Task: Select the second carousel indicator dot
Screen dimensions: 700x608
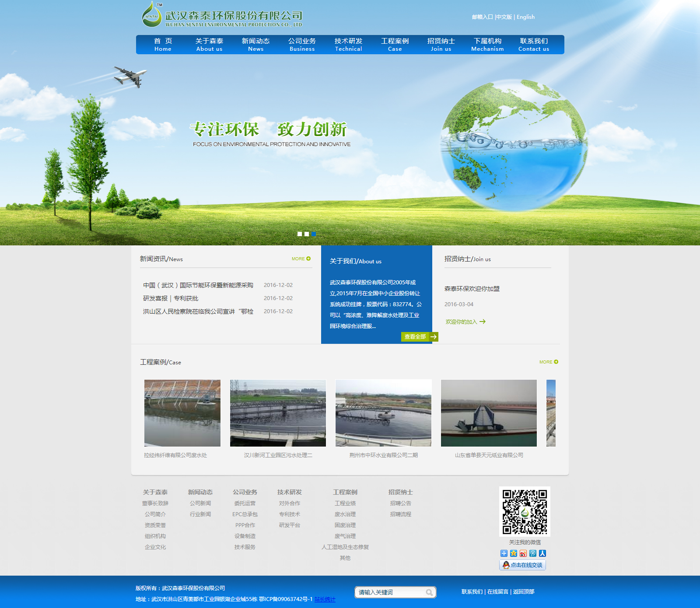Action: [x=306, y=234]
